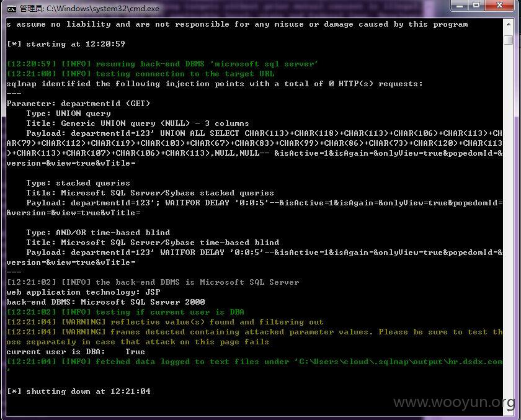Click 'Type: UNION query' line
This screenshot has width=521, height=420.
[x=68, y=114]
